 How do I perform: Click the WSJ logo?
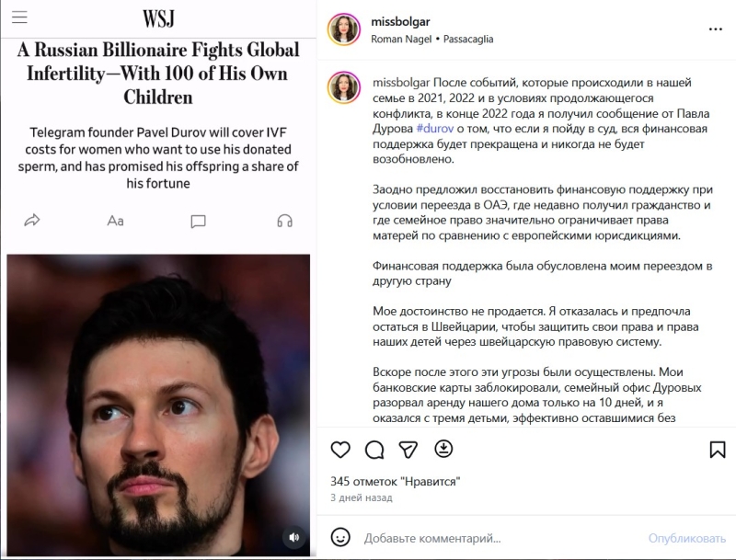pos(158,18)
